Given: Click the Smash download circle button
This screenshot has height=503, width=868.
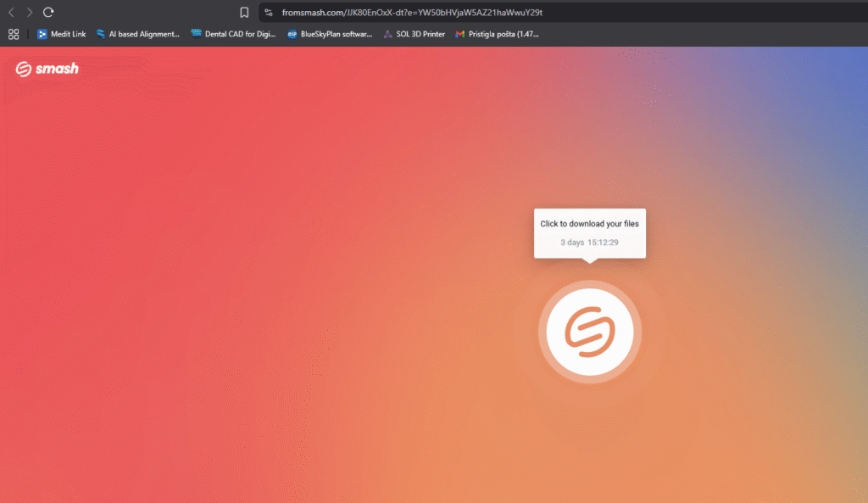Looking at the screenshot, I should point(590,332).
